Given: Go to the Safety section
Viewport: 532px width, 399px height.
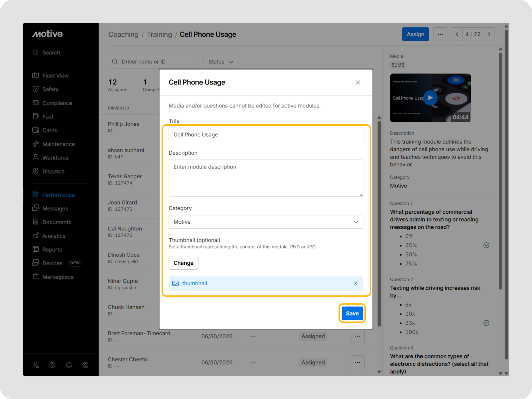Looking at the screenshot, I should click(50, 89).
